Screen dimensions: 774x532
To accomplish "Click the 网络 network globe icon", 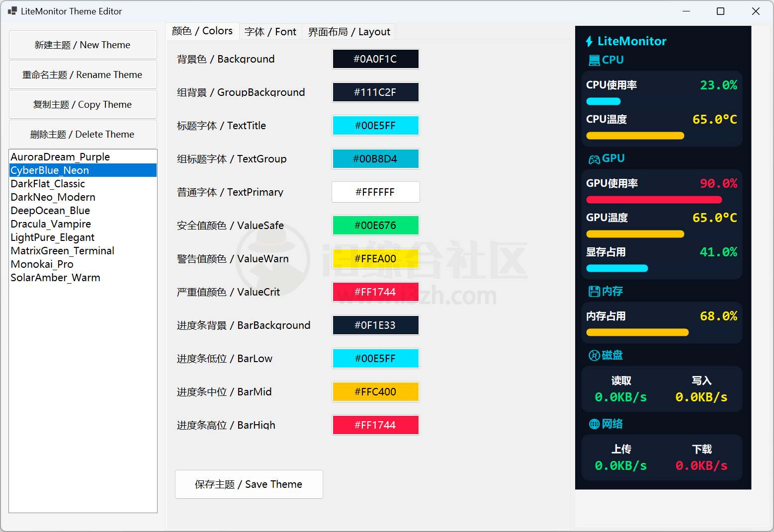I will (x=593, y=424).
